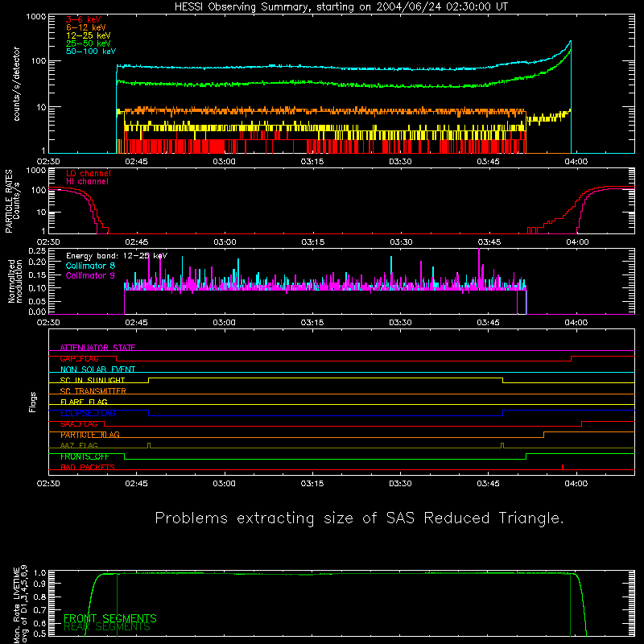Select the FRONT SEGMENTS legend label
The height and width of the screenshot is (644, 644).
click(109, 618)
